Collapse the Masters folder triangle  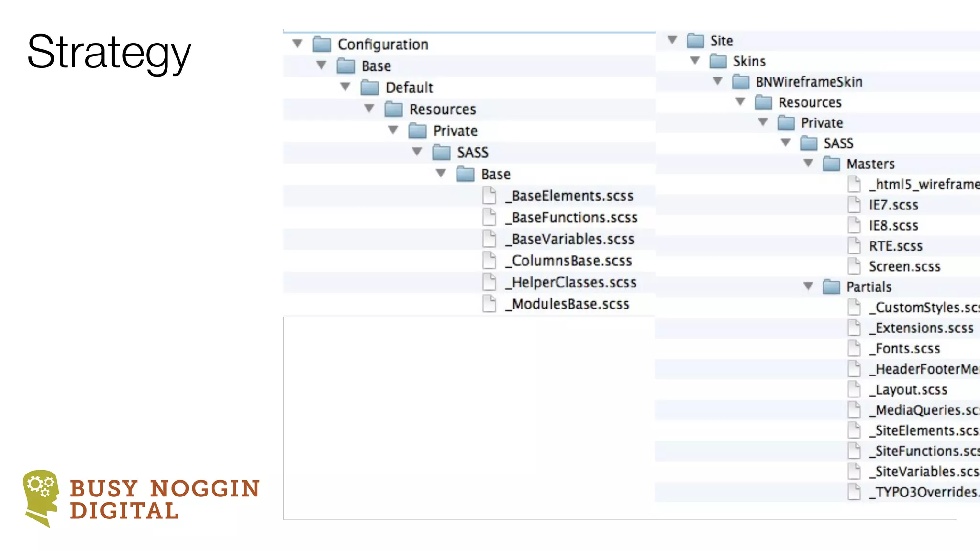[x=808, y=164]
